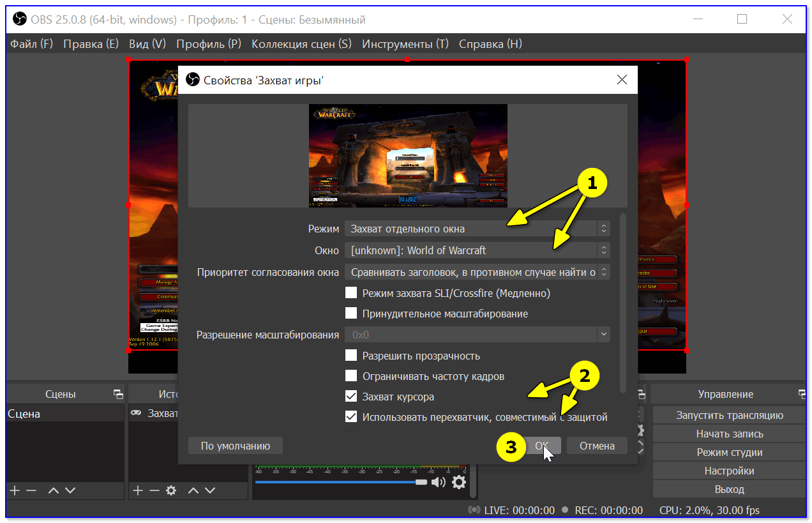
Task: Enable Режим захвата SLI/Crossfire checkbox
Action: pyautogui.click(x=351, y=293)
